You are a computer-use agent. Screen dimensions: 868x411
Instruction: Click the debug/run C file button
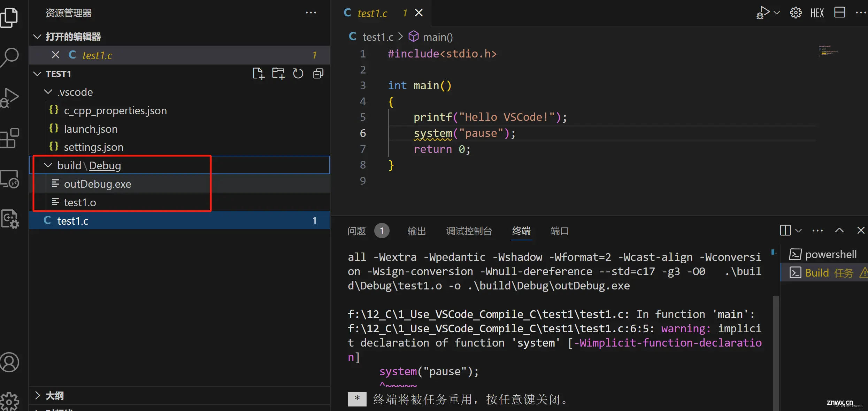point(763,13)
